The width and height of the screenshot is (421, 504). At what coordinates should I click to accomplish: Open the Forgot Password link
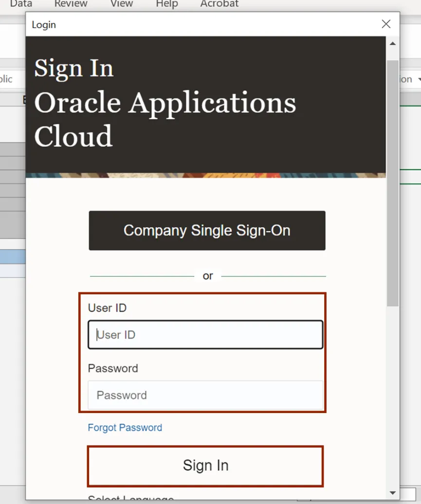pos(125,428)
